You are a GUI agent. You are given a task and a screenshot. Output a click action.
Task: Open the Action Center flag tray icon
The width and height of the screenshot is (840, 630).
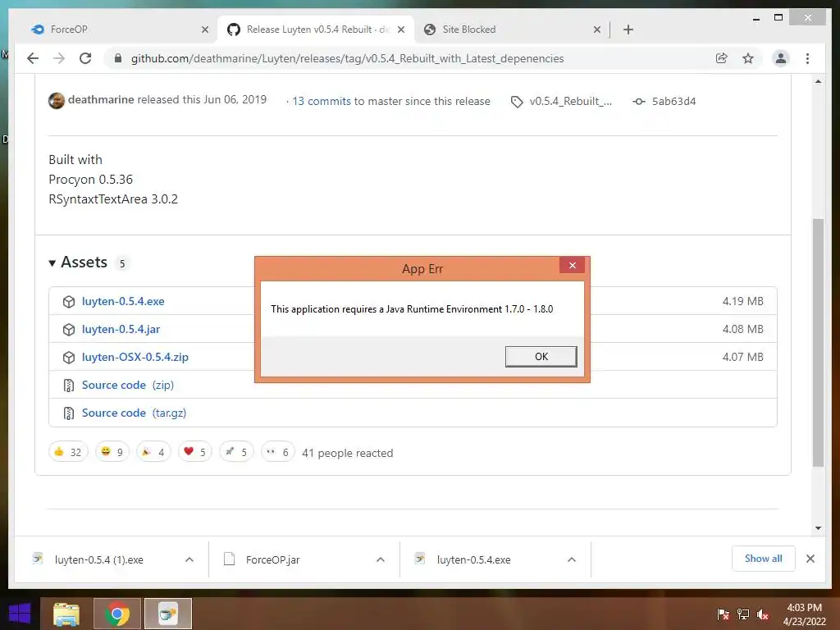coord(723,614)
